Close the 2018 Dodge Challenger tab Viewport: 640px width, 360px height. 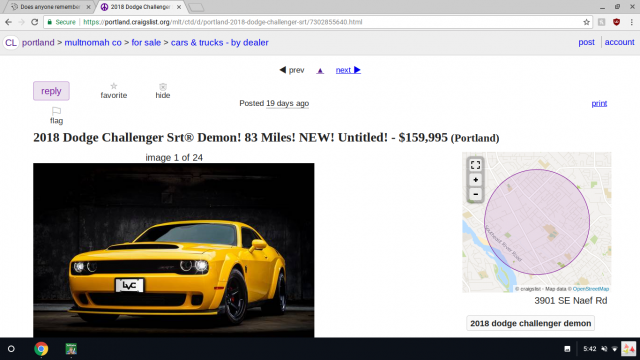tap(179, 7)
